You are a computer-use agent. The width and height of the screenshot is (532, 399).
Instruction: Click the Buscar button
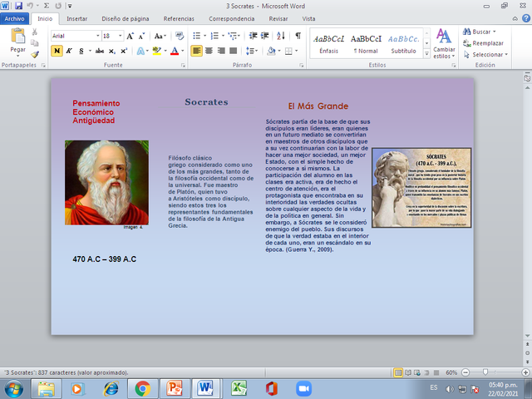coord(480,32)
